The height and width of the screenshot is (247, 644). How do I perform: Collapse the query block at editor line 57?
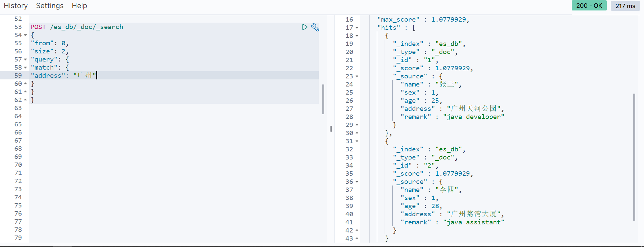coord(25,59)
